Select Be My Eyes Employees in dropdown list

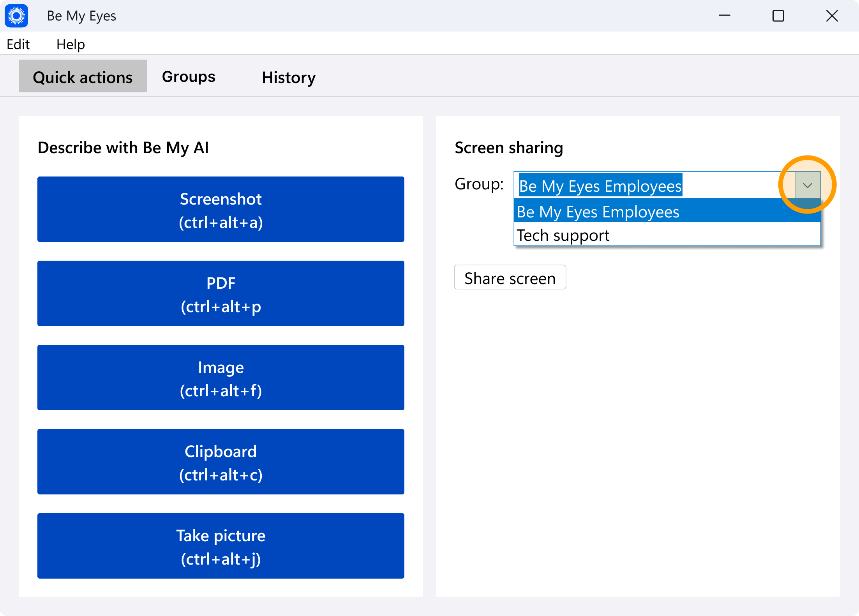click(x=667, y=212)
